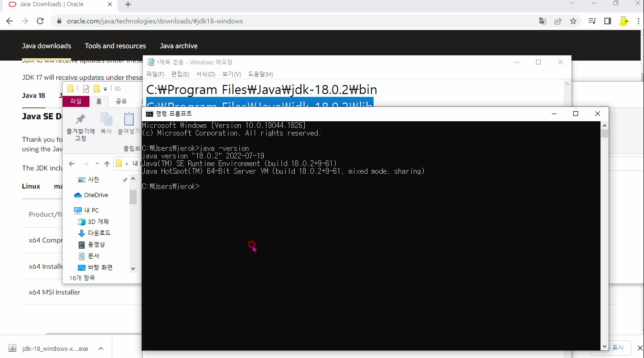Screen dimensions: 644x358
Task: Click the Explorer back arrow
Action: pos(72,164)
